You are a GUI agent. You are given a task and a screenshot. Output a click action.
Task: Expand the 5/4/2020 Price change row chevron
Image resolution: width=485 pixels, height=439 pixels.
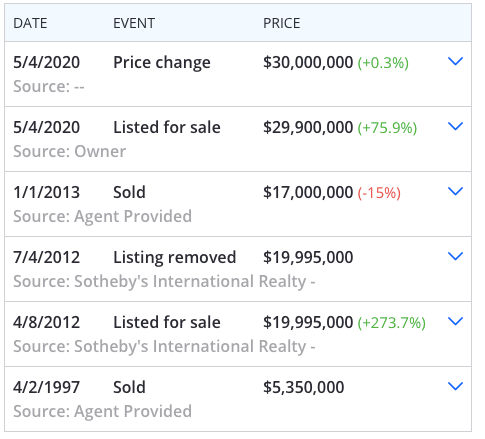[455, 61]
